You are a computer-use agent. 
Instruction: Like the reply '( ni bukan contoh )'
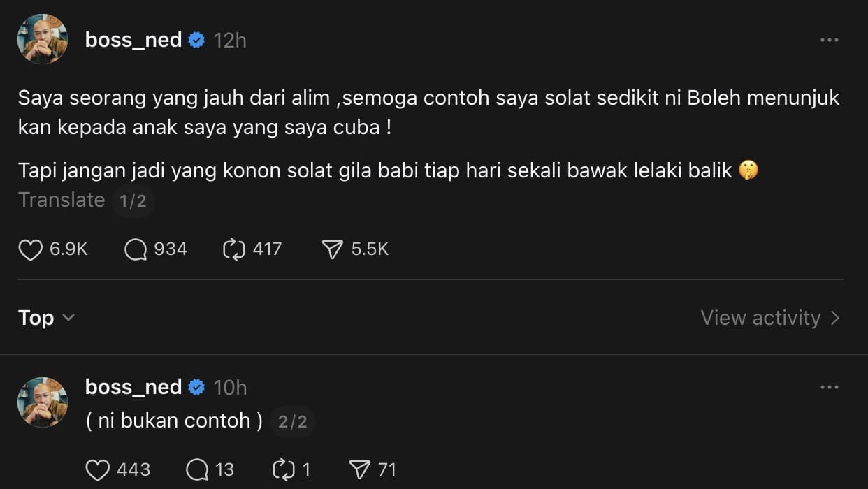96,469
